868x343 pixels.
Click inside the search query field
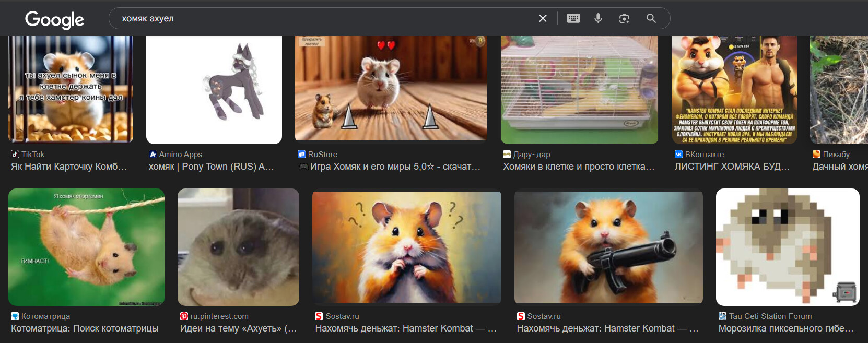click(x=324, y=18)
